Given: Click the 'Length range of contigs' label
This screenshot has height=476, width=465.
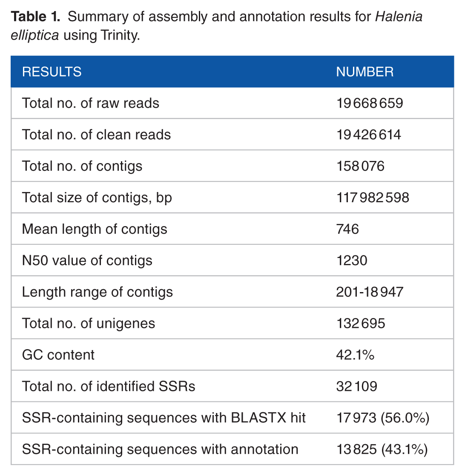Looking at the screenshot, I should pyautogui.click(x=97, y=292).
